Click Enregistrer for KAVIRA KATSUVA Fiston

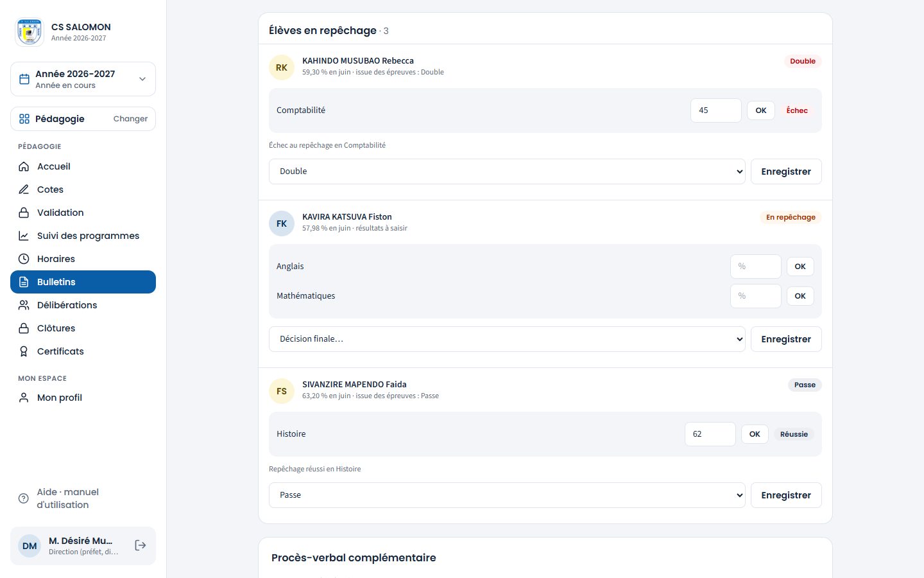(x=786, y=339)
